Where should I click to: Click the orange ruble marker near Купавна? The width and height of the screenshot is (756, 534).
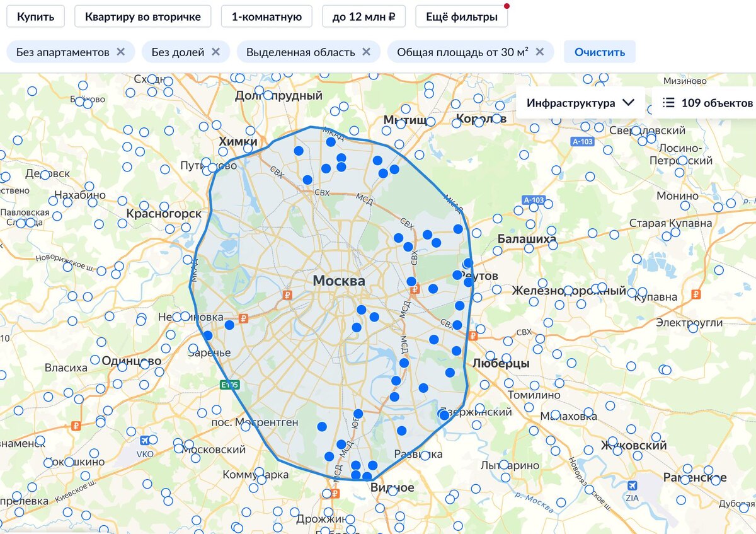click(x=696, y=294)
